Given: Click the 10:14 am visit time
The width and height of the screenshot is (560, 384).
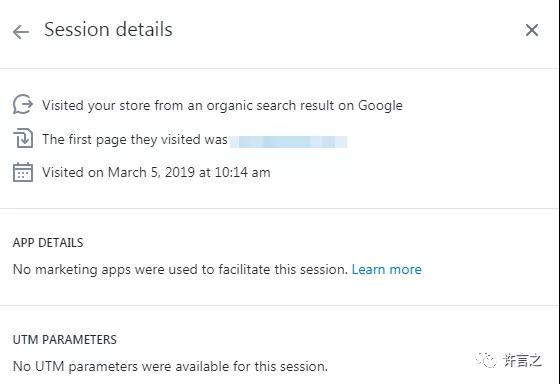Looking at the screenshot, I should tap(242, 173).
